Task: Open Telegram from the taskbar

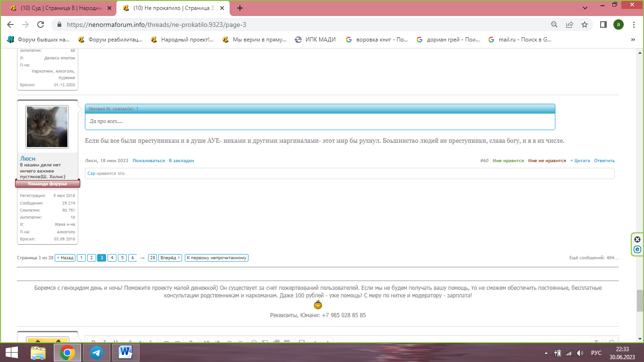Action: pos(97,352)
